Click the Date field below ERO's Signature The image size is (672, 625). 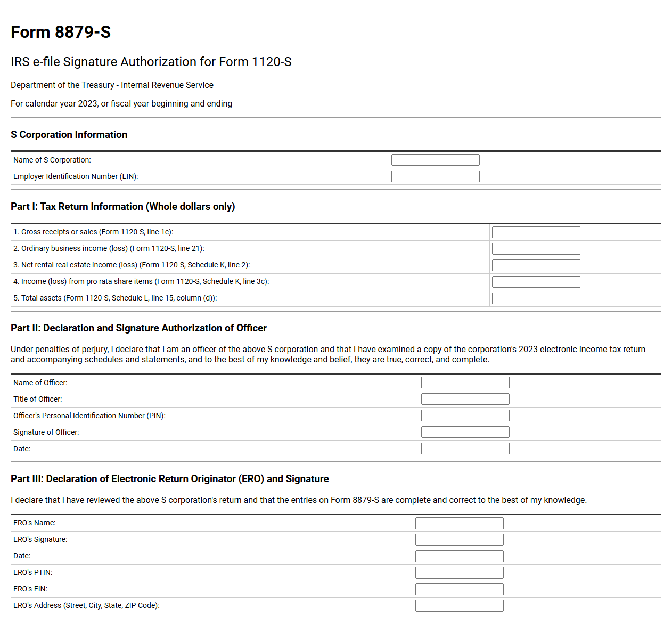(459, 556)
